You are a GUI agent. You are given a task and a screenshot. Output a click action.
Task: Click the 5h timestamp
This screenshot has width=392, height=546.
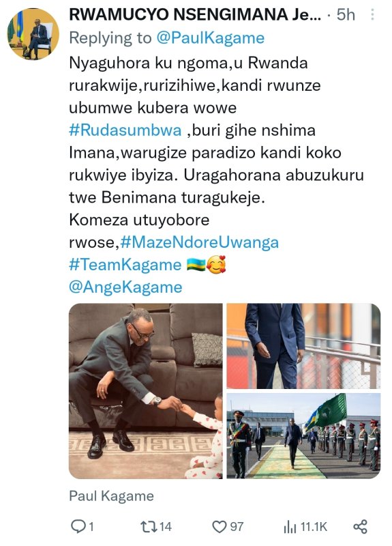click(x=346, y=15)
